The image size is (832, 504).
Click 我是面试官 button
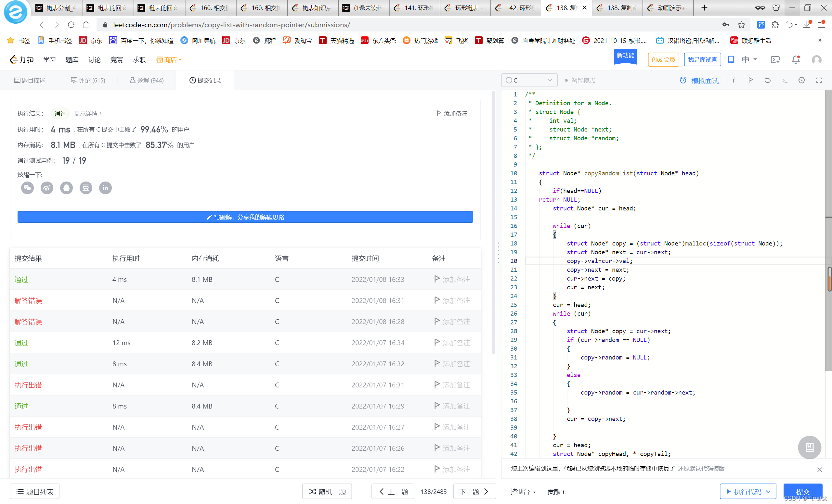tap(702, 60)
